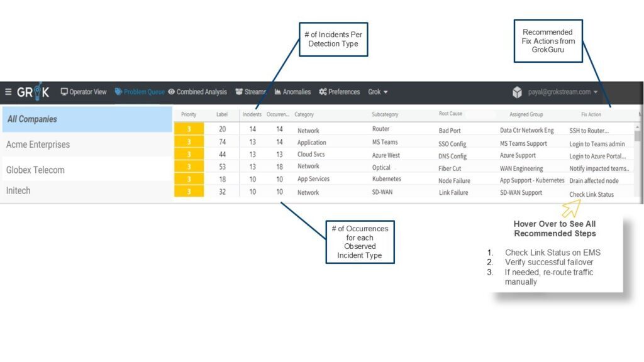This screenshot has height=362, width=644.
Task: Click label 53 cell
Action: pos(222,167)
